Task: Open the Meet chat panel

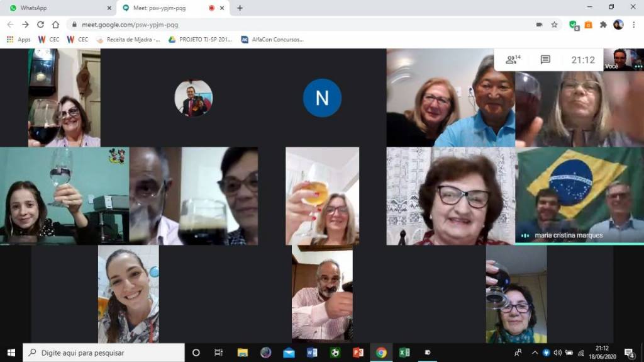Action: click(x=545, y=60)
